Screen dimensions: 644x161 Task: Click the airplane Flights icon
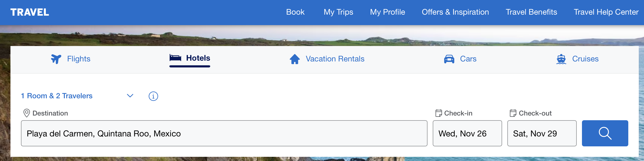pyautogui.click(x=56, y=59)
